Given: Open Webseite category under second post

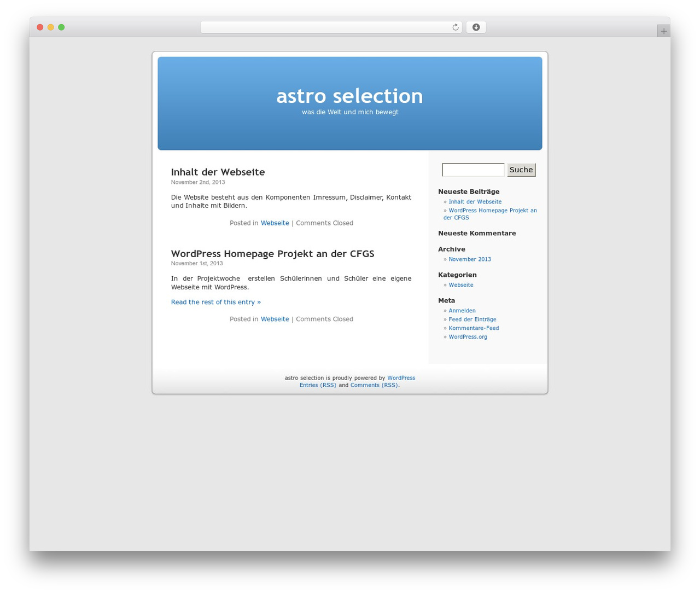Looking at the screenshot, I should (x=275, y=319).
